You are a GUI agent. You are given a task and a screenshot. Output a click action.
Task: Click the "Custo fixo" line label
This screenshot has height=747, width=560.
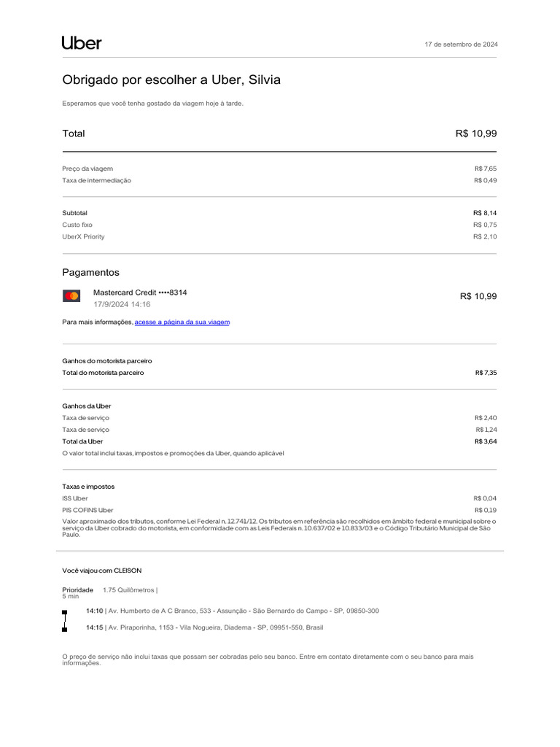[x=77, y=225]
